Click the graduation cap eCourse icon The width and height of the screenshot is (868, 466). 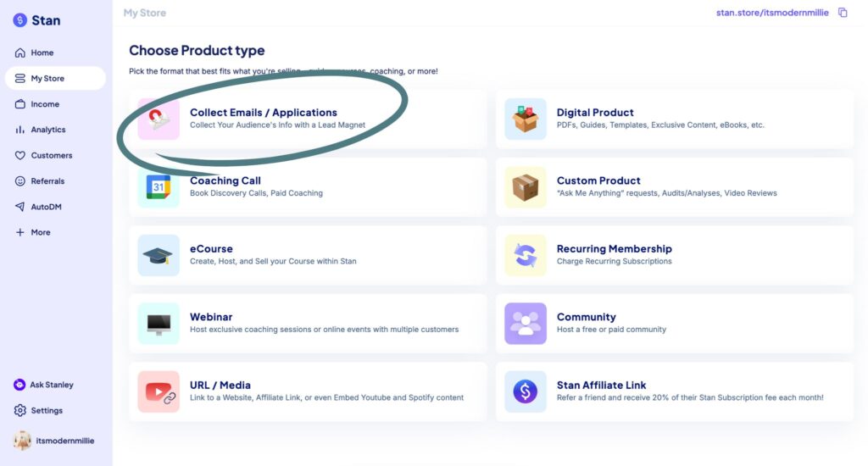click(159, 255)
